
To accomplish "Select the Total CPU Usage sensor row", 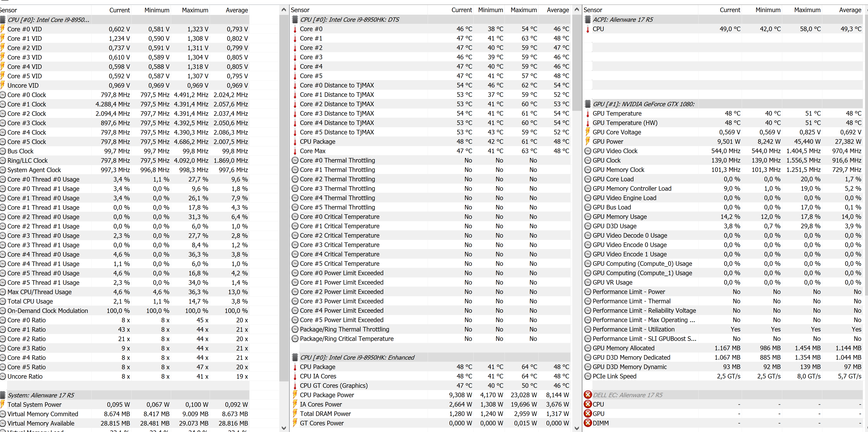I will tap(30, 301).
